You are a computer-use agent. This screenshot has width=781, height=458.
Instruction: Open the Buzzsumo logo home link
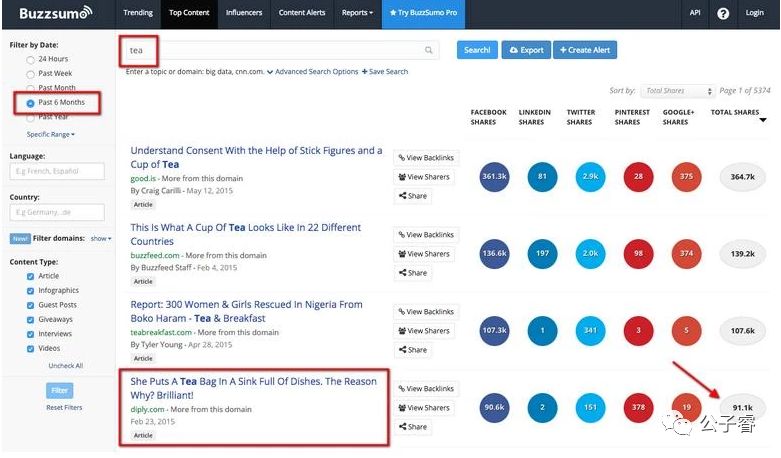click(x=55, y=13)
